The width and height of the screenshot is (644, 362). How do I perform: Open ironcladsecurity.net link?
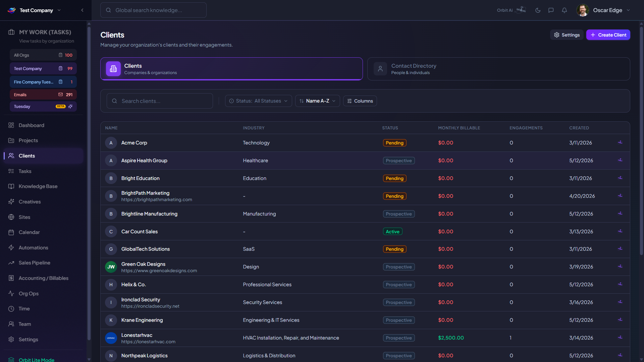click(x=150, y=306)
